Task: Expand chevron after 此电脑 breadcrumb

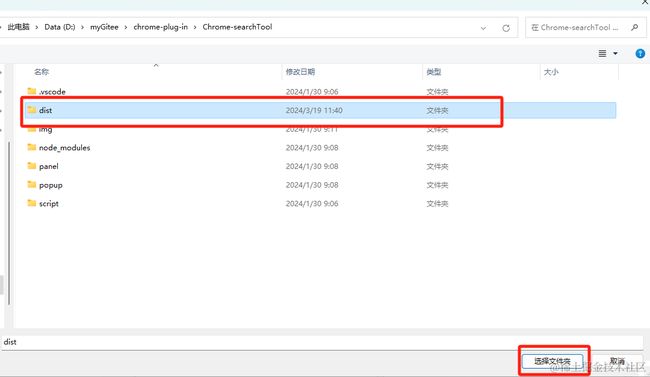Action: pyautogui.click(x=36, y=27)
